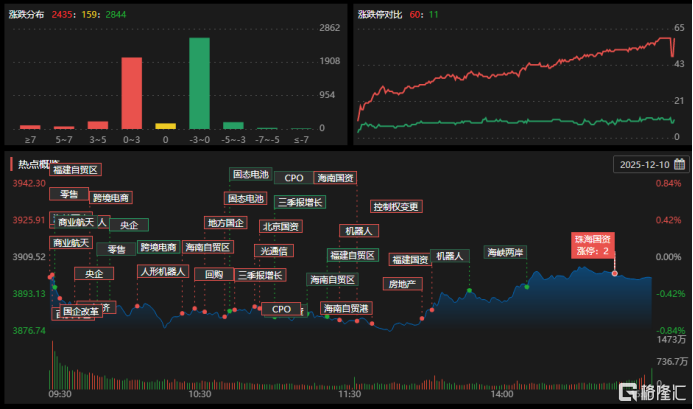Viewport: 693px width, 409px height.
Task: Select the 海南自贸港 hotspot tag
Action: (x=346, y=309)
